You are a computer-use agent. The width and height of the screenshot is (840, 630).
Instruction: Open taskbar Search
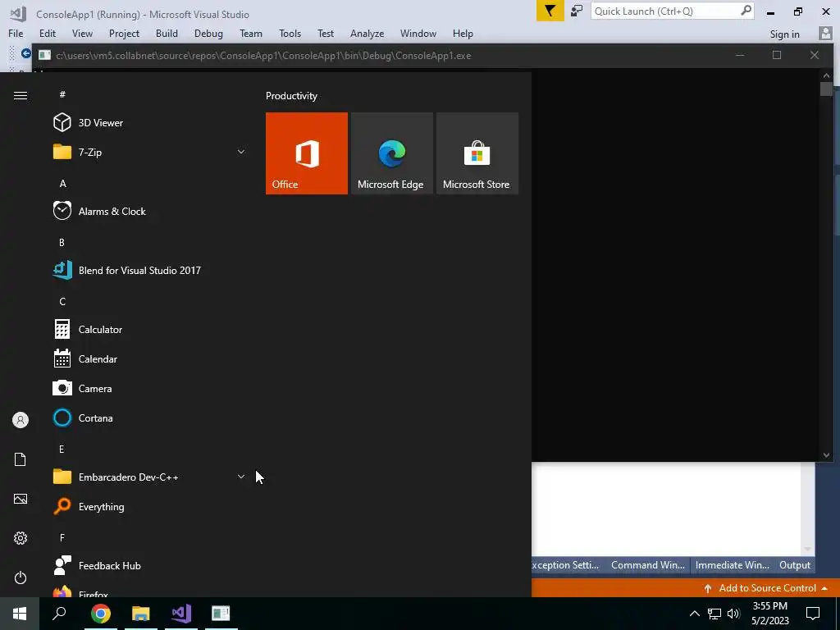pyautogui.click(x=59, y=614)
